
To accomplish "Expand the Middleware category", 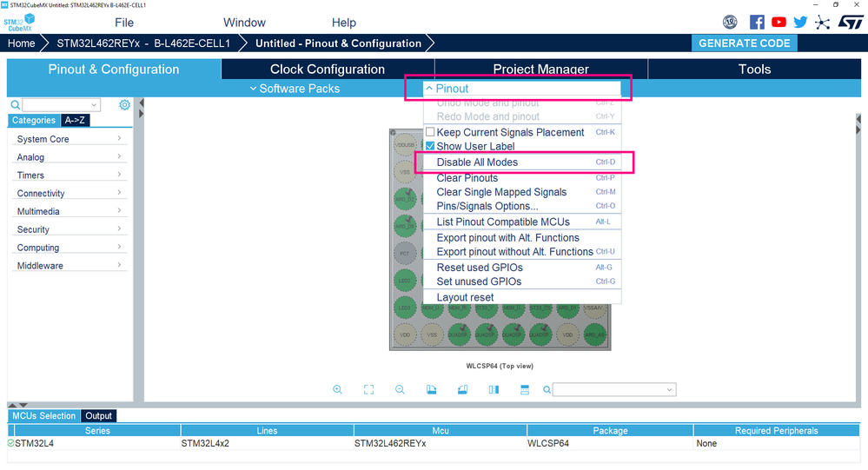I will click(x=70, y=266).
